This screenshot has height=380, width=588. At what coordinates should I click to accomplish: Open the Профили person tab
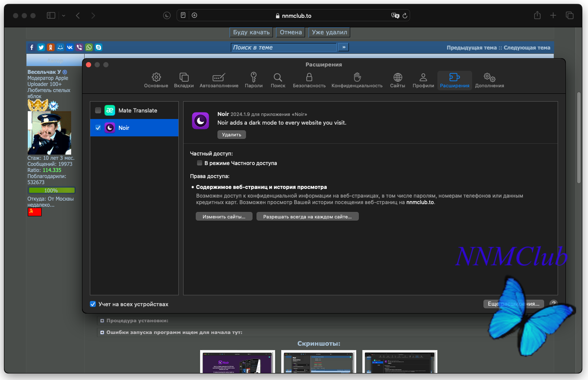pyautogui.click(x=424, y=80)
